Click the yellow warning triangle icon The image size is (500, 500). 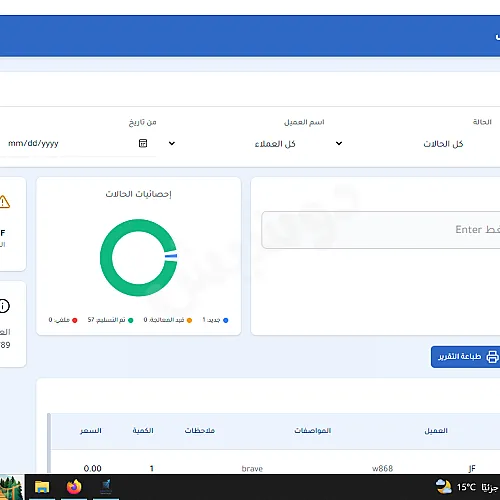tap(4, 202)
